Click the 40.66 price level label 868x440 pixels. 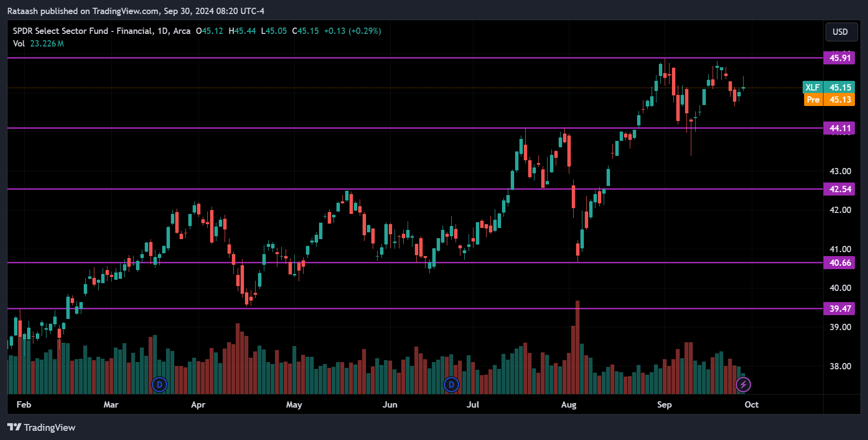(839, 263)
